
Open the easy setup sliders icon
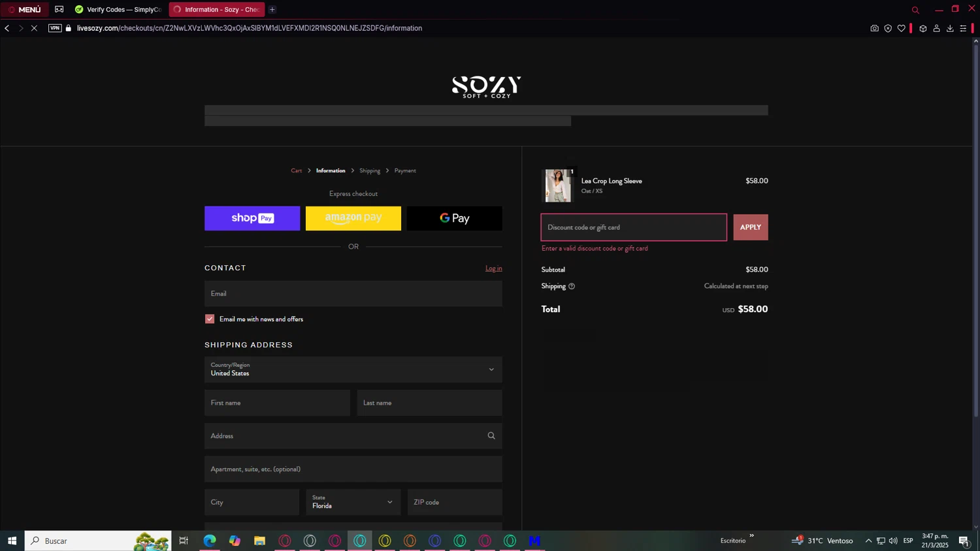coord(963,28)
